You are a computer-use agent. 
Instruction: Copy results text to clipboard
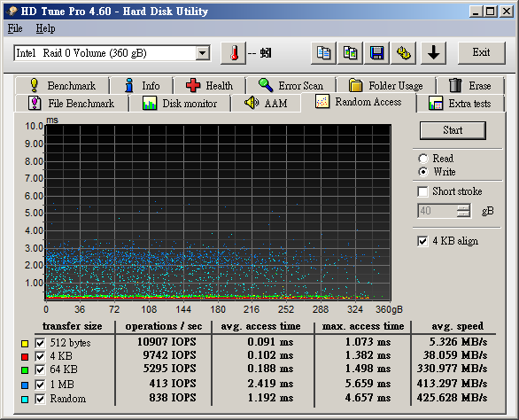[x=323, y=53]
